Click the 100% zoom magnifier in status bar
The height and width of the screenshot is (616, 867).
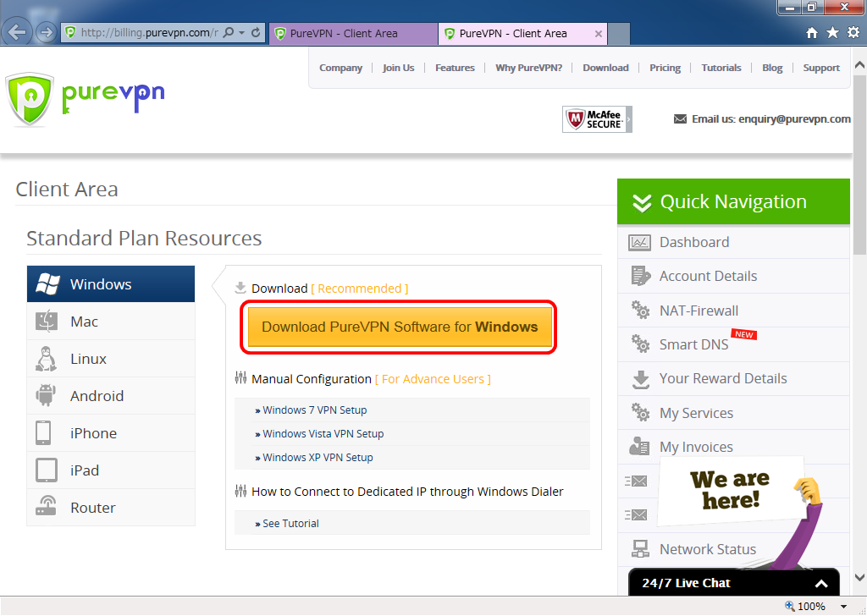[x=790, y=606]
